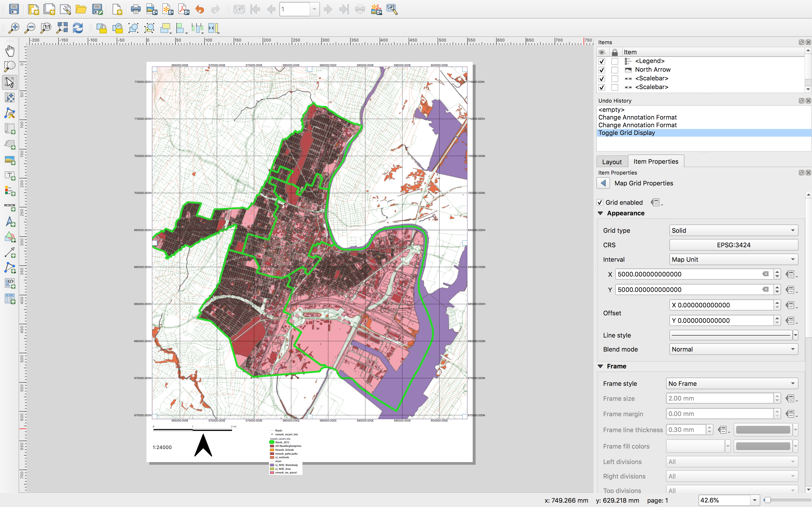
Task: Select the Item Properties tab
Action: [655, 161]
